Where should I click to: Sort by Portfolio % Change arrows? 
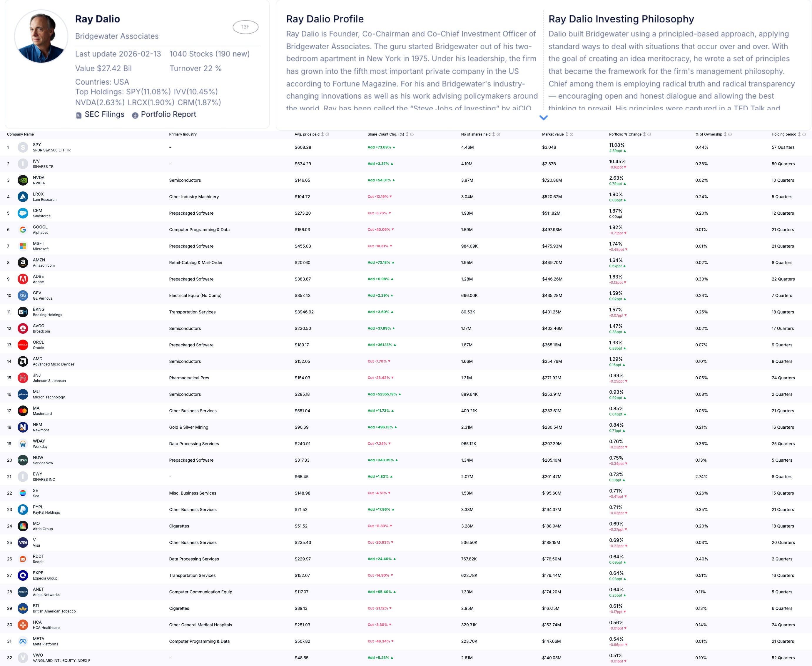point(644,134)
